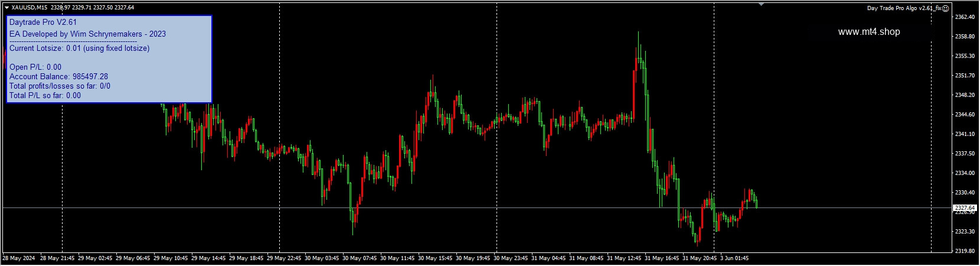Click the 2358.80 price scale label
Viewport: 980px width, 266px height.
tap(965, 37)
